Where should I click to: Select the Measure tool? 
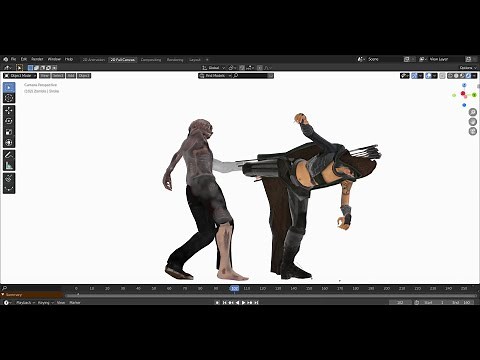pyautogui.click(x=9, y=165)
